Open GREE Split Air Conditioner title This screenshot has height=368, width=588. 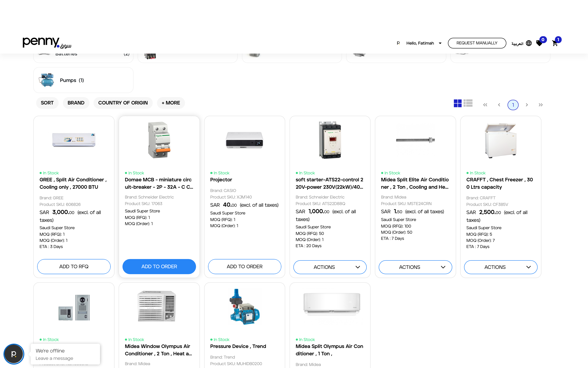pyautogui.click(x=73, y=183)
